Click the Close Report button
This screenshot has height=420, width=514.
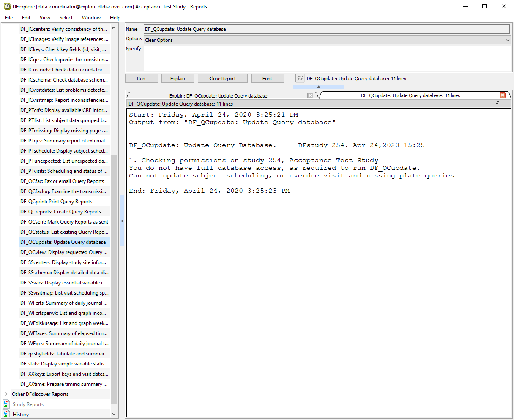tap(223, 79)
